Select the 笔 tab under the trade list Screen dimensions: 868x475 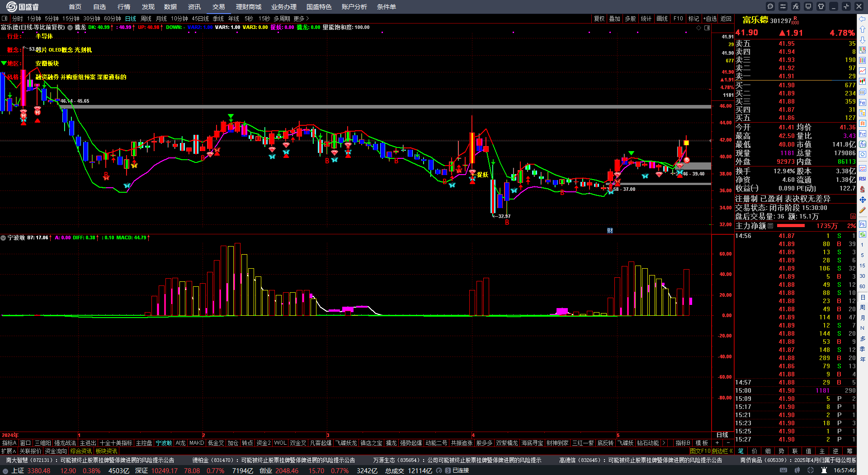741,451
